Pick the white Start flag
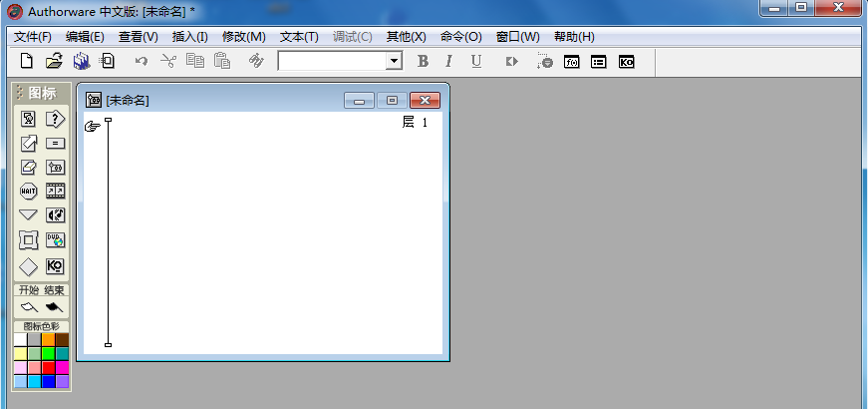The image size is (868, 409). click(28, 307)
